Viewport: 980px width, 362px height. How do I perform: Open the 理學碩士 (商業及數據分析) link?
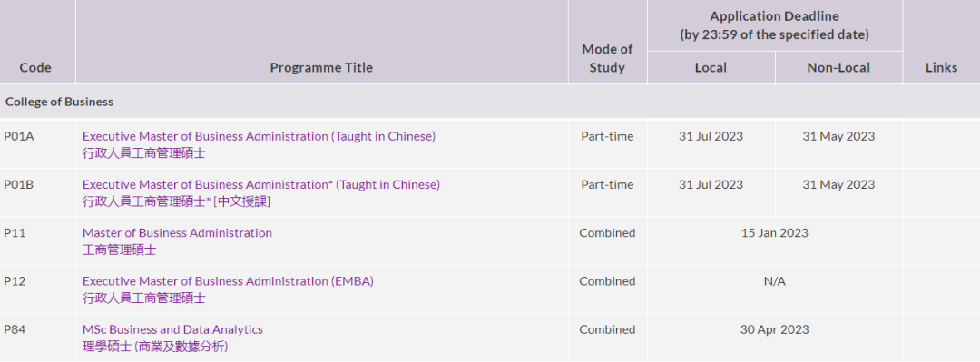coord(155,347)
